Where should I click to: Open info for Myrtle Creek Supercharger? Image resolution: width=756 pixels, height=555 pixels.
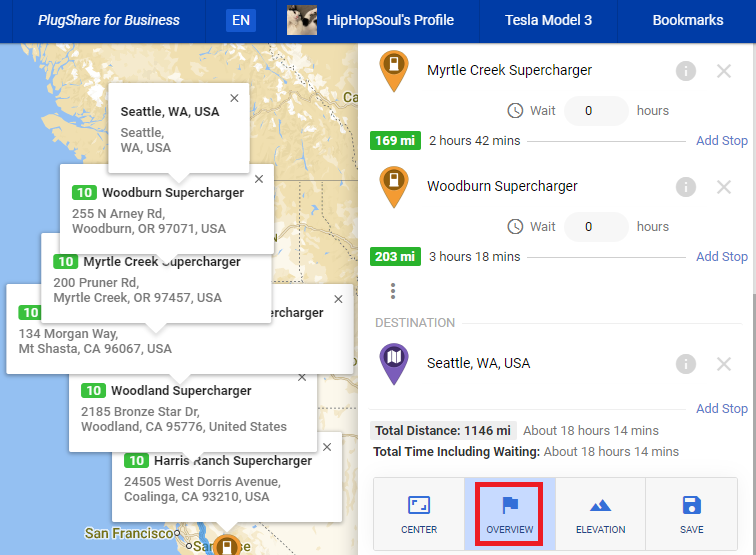686,71
